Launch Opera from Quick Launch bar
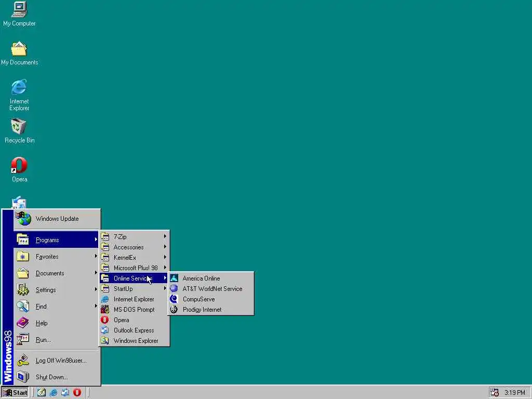The height and width of the screenshot is (399, 532). coord(77,393)
